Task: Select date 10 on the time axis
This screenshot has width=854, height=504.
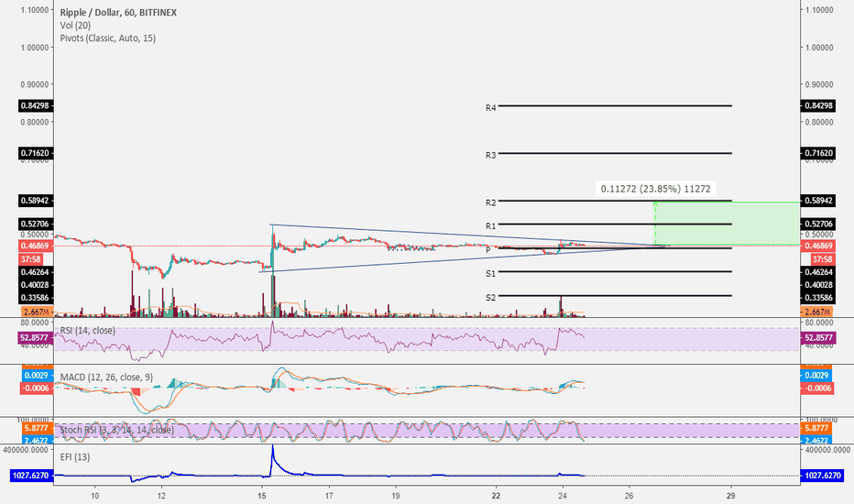Action: click(94, 496)
